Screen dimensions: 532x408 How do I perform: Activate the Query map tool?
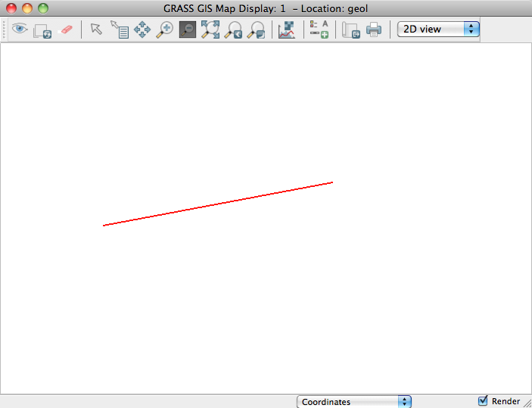[x=120, y=30]
